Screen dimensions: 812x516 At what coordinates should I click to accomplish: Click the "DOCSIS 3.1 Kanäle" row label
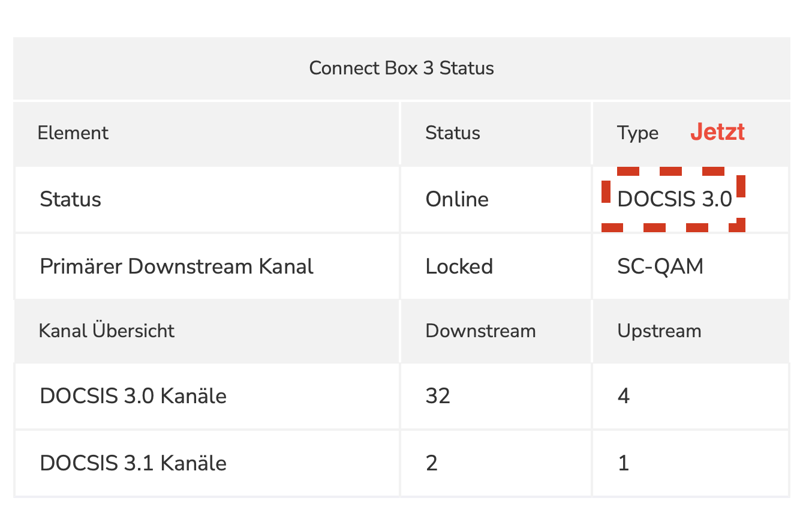pyautogui.click(x=133, y=463)
